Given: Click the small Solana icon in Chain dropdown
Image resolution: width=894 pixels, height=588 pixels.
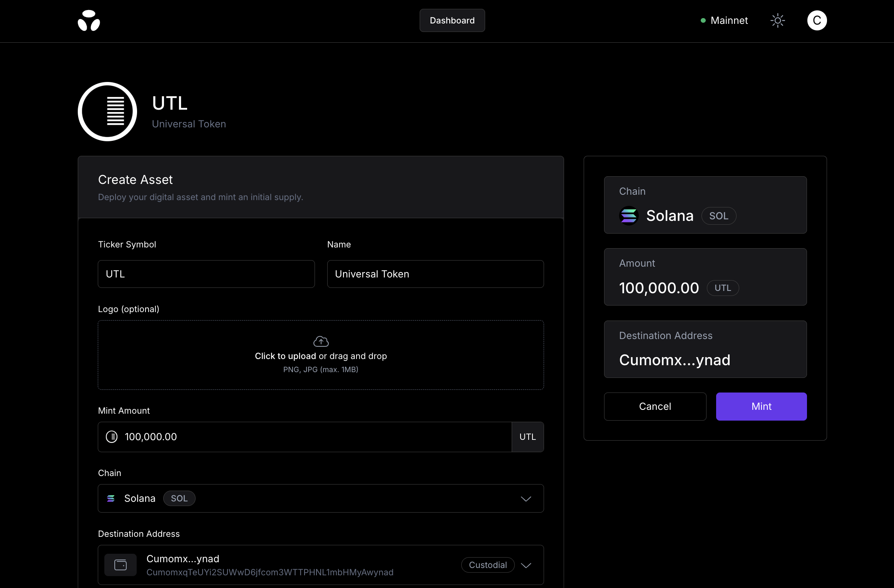Looking at the screenshot, I should 111,498.
